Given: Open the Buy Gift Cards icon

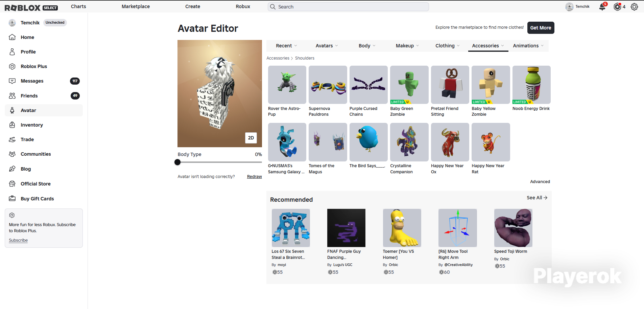Looking at the screenshot, I should pos(12,199).
